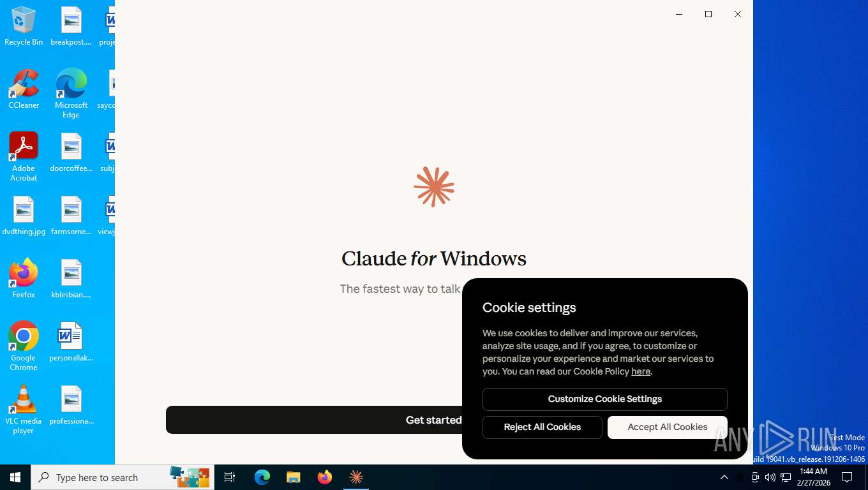Open the Google Chrome desktop shortcut
The width and height of the screenshot is (868, 490).
24,346
